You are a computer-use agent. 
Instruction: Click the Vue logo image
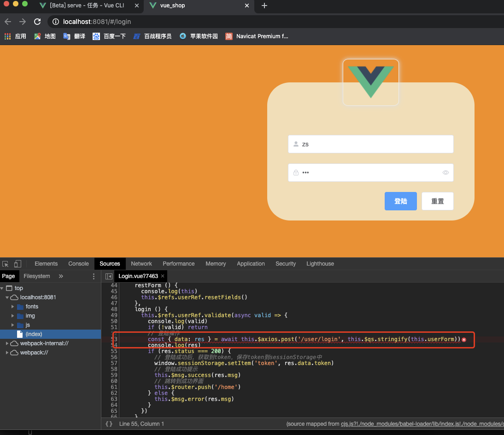click(x=370, y=82)
